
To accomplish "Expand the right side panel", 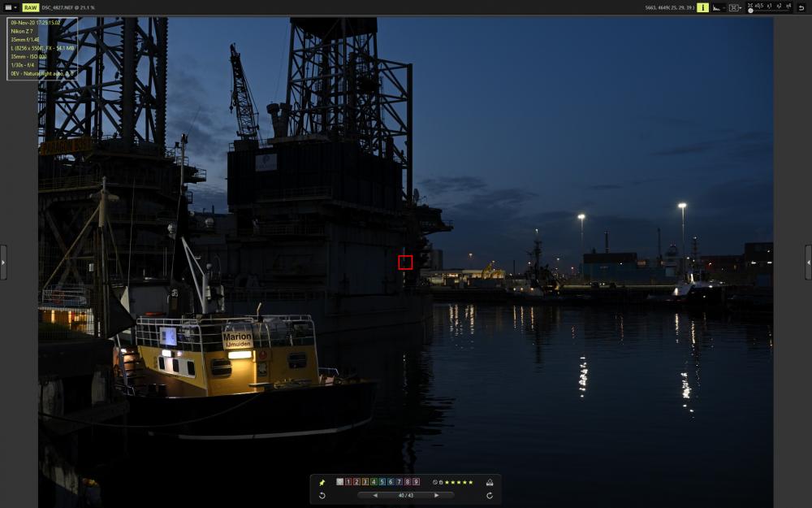I will point(809,263).
